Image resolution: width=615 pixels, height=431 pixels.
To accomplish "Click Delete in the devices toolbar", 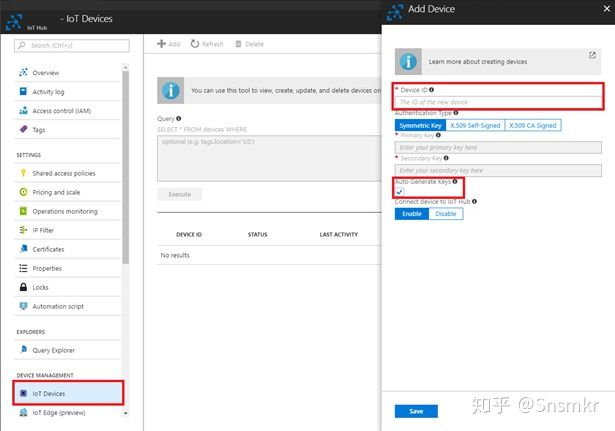I will [249, 44].
